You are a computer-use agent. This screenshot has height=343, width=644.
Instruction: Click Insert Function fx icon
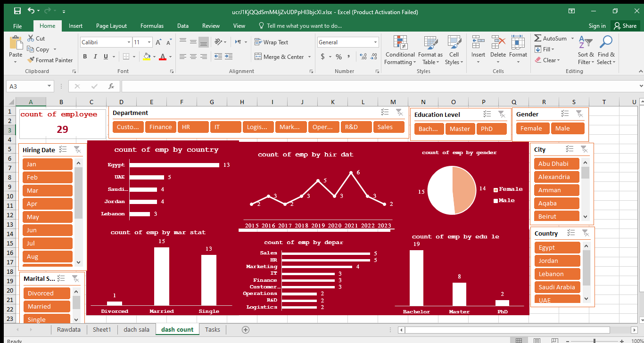(111, 86)
